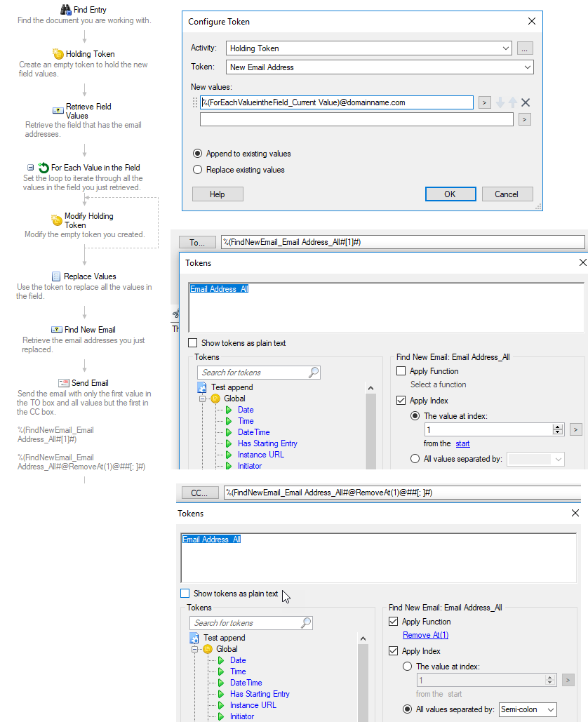Uncheck Apply Function in lower Tokens dialog
Image resolution: width=588 pixels, height=722 pixels.
393,622
